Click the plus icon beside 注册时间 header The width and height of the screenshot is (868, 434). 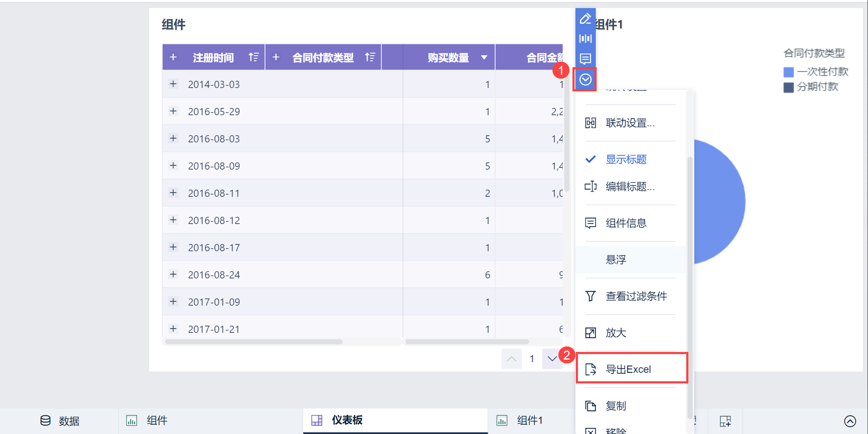[x=173, y=57]
